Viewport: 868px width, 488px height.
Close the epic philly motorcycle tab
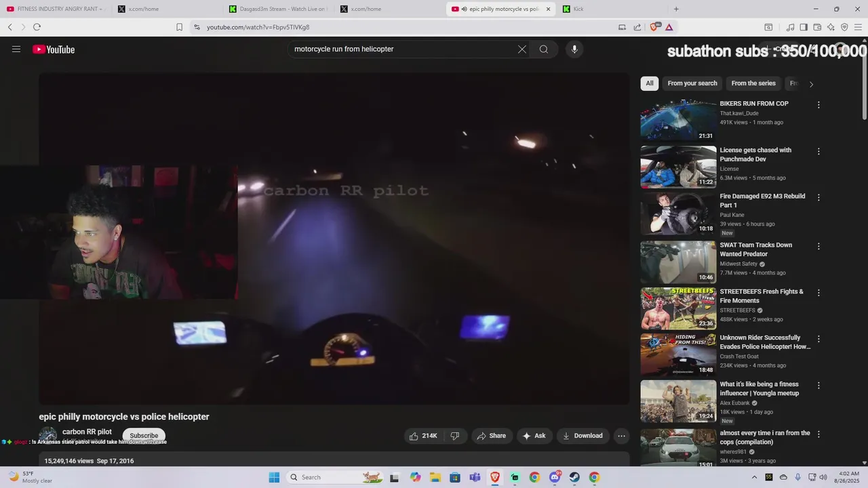(x=548, y=9)
